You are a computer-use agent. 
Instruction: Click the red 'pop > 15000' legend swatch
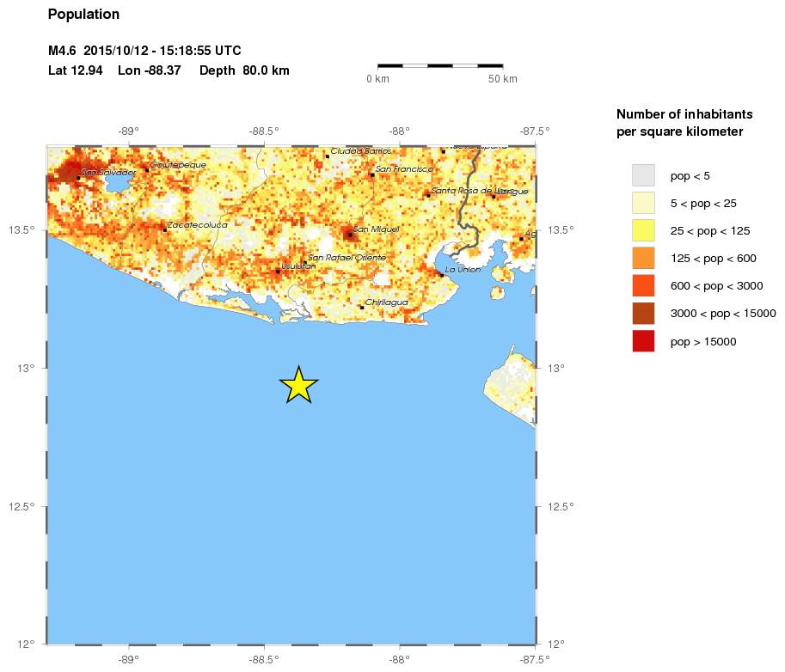coord(643,341)
